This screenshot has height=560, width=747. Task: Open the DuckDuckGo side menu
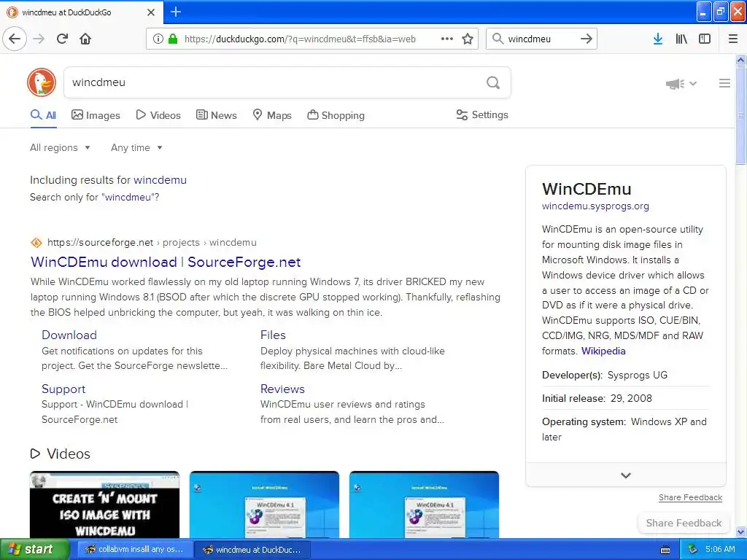pyautogui.click(x=724, y=83)
